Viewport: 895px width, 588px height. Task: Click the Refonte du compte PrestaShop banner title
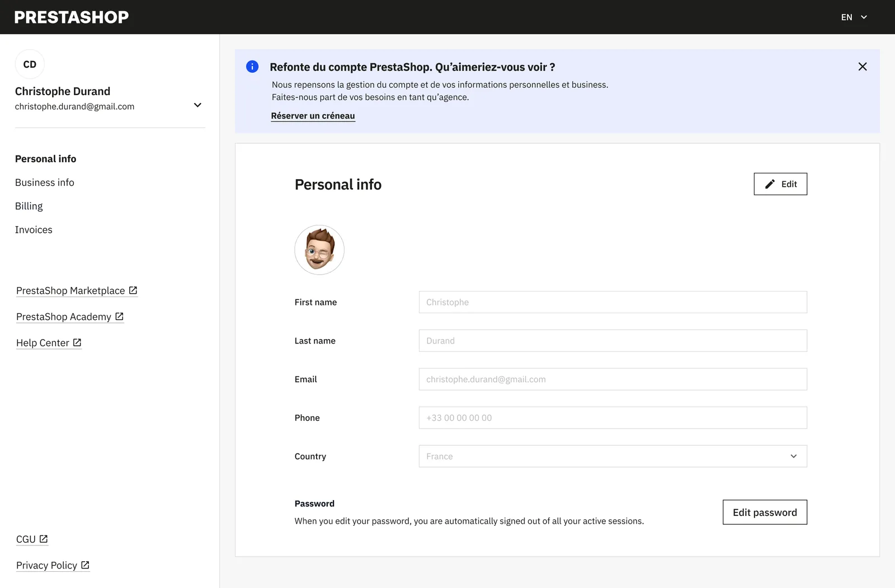[412, 67]
